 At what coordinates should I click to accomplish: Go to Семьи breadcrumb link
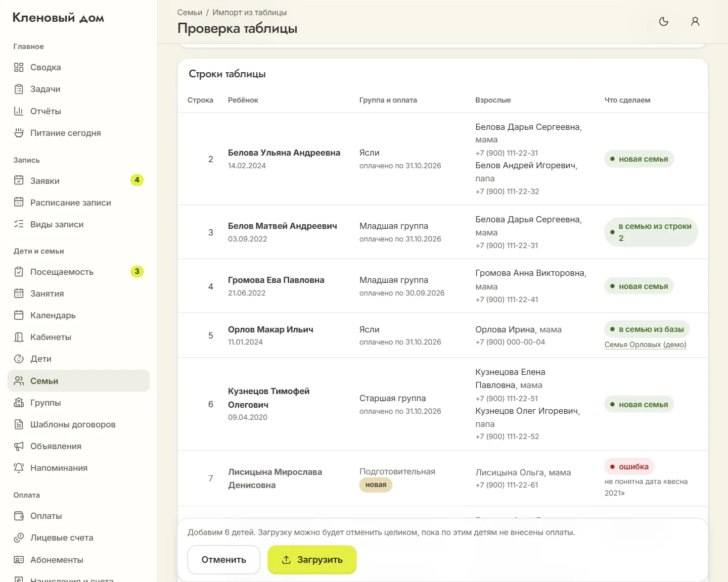(x=190, y=12)
